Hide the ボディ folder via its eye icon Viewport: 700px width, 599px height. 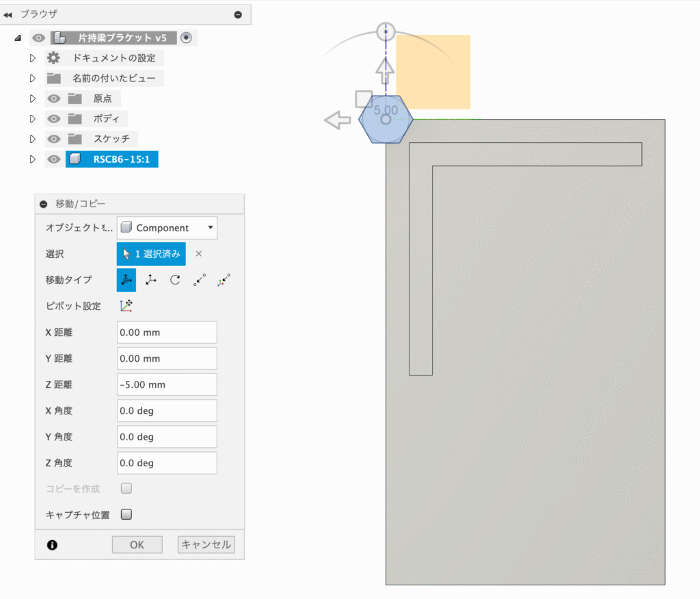[54, 119]
